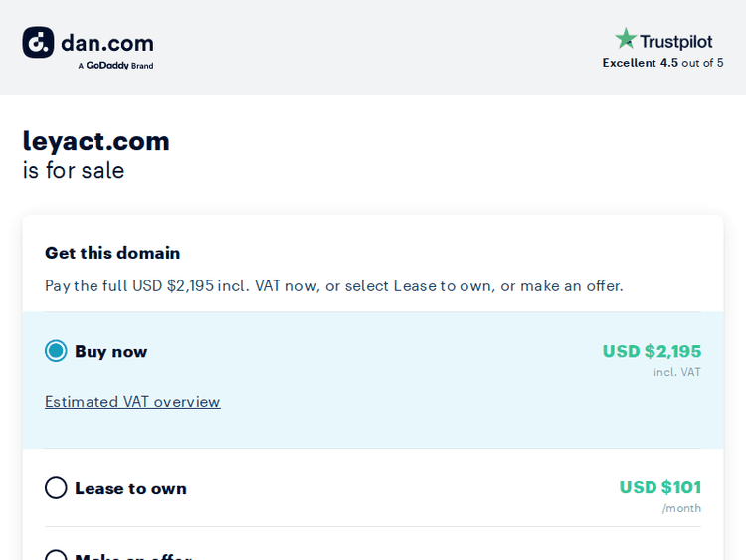Click the 'Make an offer' option label

(x=132, y=556)
